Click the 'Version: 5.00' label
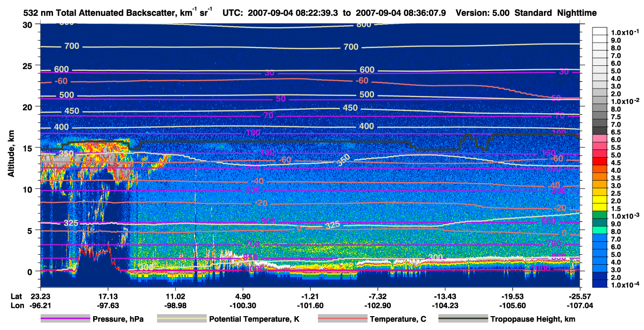The height and width of the screenshot is (330, 644). pos(483,13)
